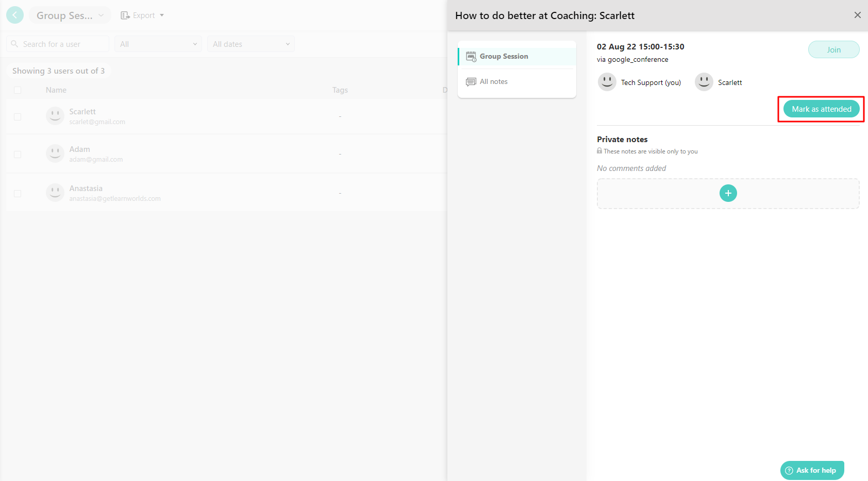Open the All dates filter dropdown

click(251, 44)
